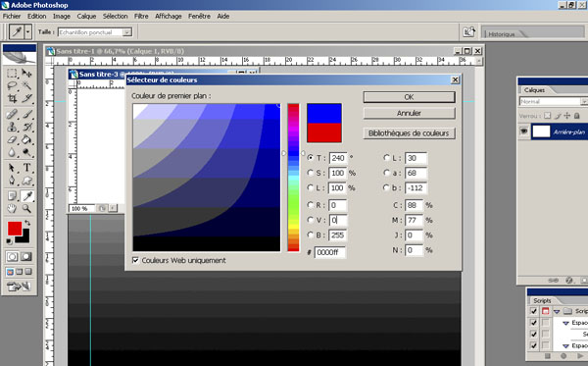Select the Eyedropper tool in toolbox
This screenshot has width=588, height=366.
point(26,195)
